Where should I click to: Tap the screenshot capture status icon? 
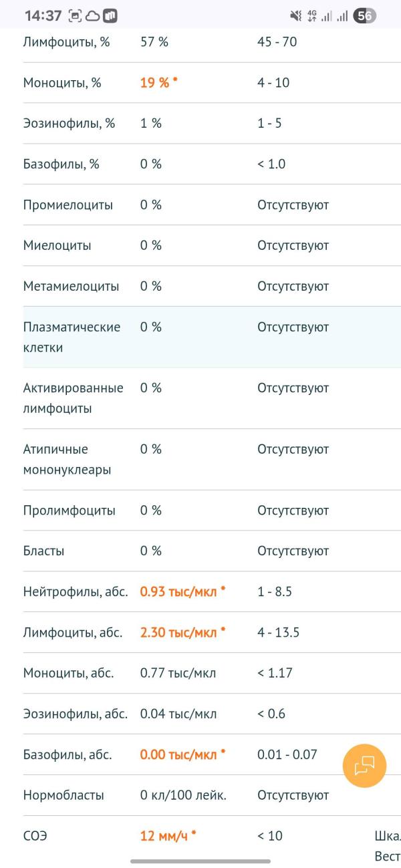76,15
